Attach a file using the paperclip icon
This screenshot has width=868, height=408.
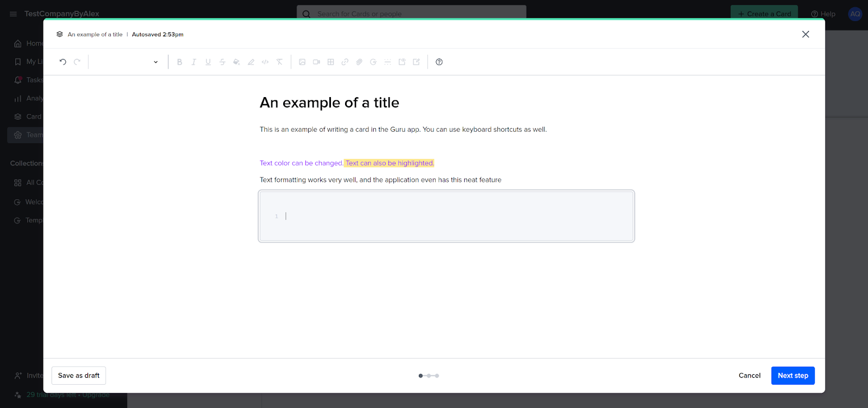pos(359,62)
